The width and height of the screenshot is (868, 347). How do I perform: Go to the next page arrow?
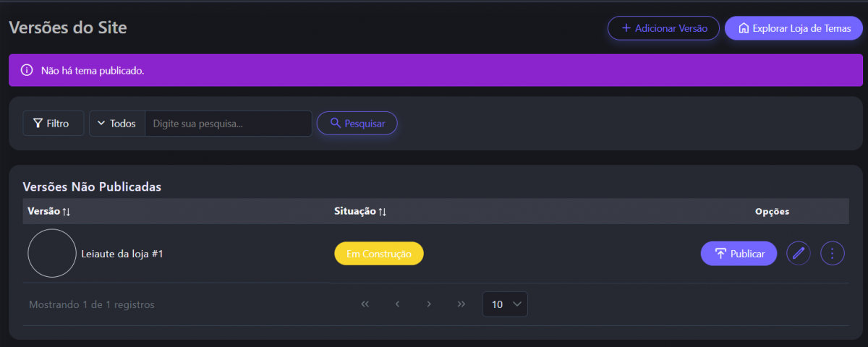tap(429, 304)
